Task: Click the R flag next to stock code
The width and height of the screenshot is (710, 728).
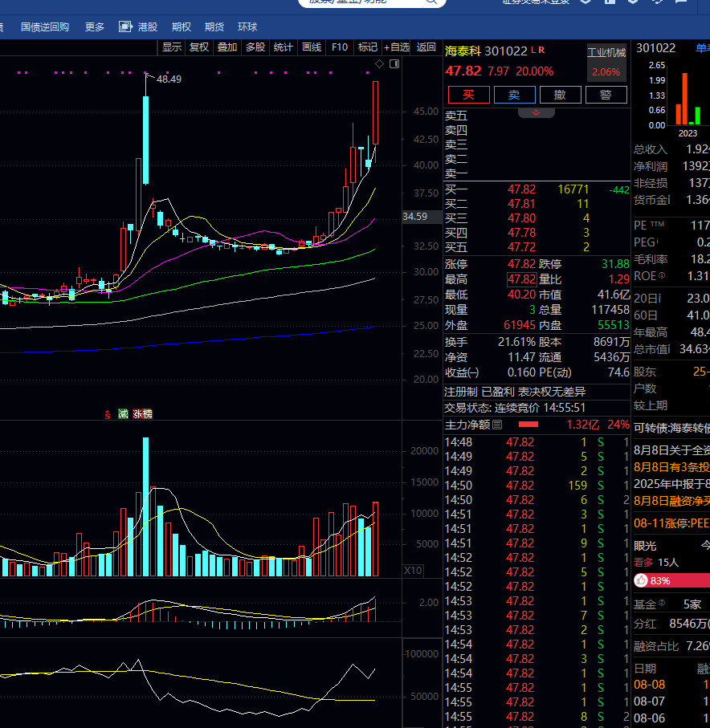Action: tap(541, 50)
